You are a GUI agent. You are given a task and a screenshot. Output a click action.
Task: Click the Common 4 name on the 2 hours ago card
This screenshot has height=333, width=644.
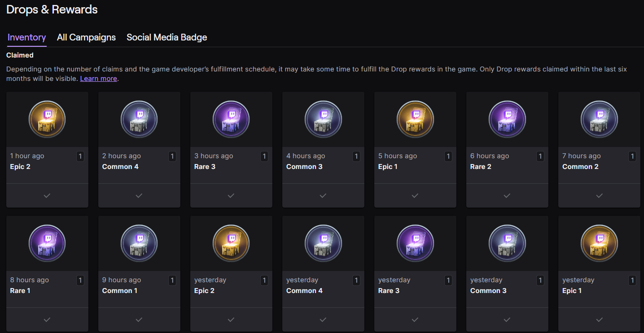pos(120,167)
